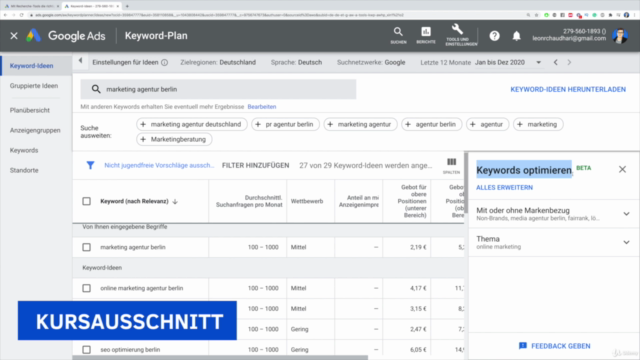Click the magnifier icon in keyword search box
640x360 pixels.
(96, 89)
